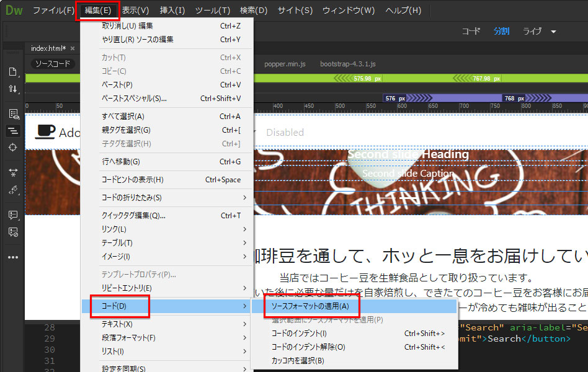Click the Apply Comment icon
The width and height of the screenshot is (588, 372).
(x=12, y=215)
